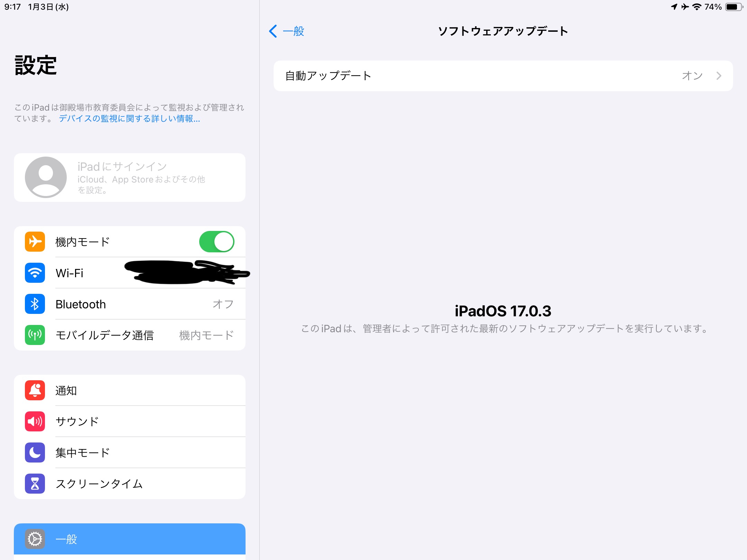747x560 pixels.
Task: Tap the green mobile data antenna icon
Action: click(x=35, y=335)
